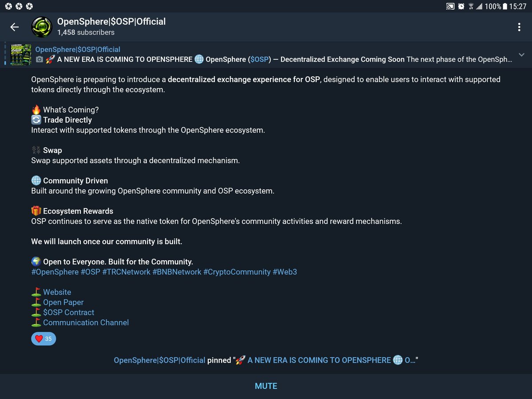Open the three-dot options menu
Image resolution: width=532 pixels, height=399 pixels.
click(519, 27)
